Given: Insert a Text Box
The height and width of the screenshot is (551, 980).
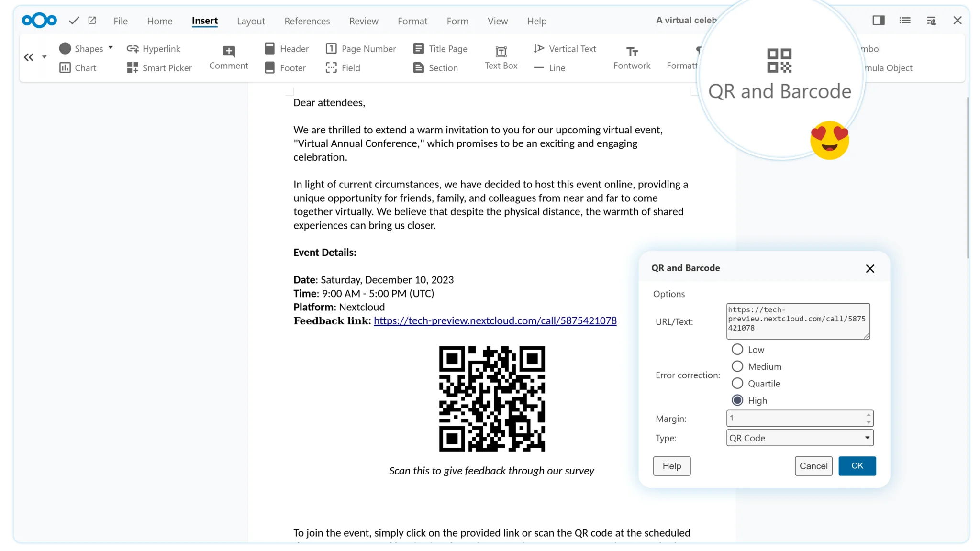Looking at the screenshot, I should (x=500, y=57).
